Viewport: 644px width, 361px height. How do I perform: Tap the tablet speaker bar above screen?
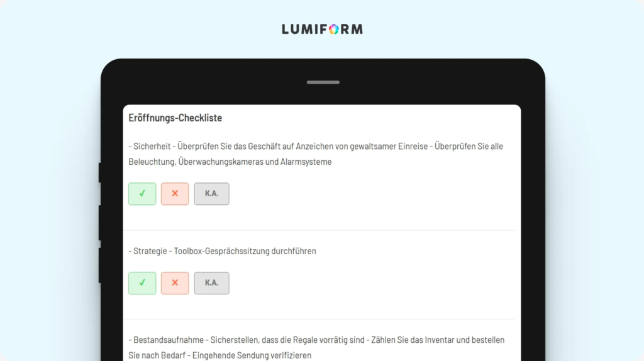(323, 82)
